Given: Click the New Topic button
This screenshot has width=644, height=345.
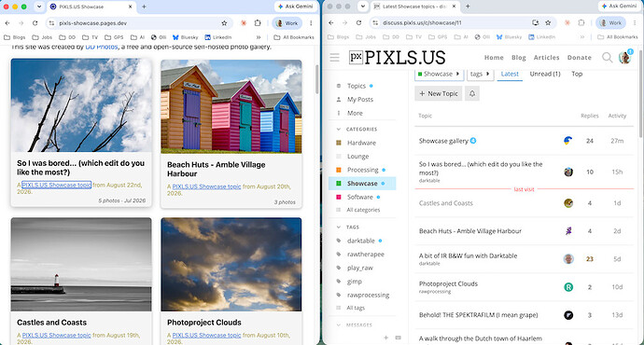Looking at the screenshot, I should tap(439, 93).
